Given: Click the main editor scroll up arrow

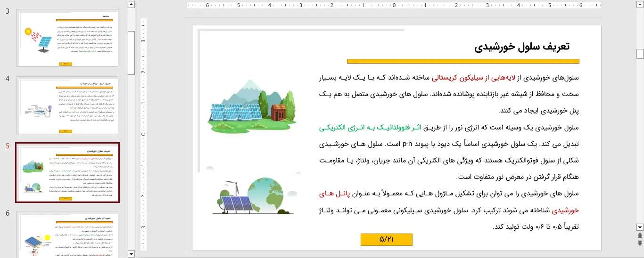Looking at the screenshot, I should [x=640, y=4].
